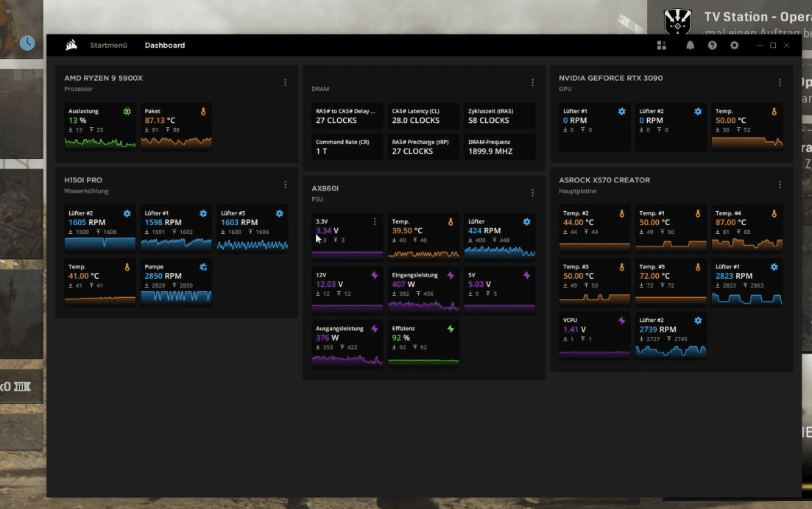Click the motherboard Temp. #1 thermometer icon
This screenshot has height=509, width=812.
pos(698,213)
